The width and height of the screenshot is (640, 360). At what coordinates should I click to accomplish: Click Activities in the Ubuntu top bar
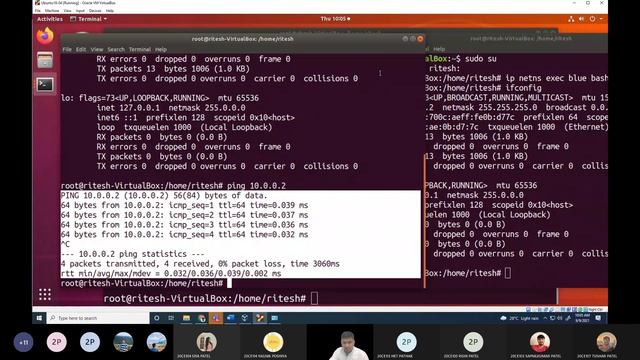tap(50, 19)
